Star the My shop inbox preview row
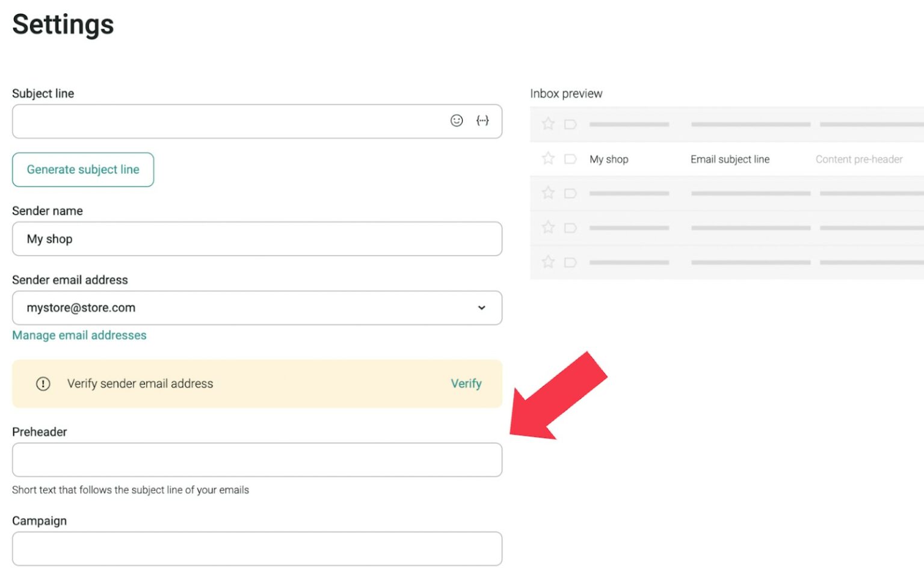 (547, 159)
